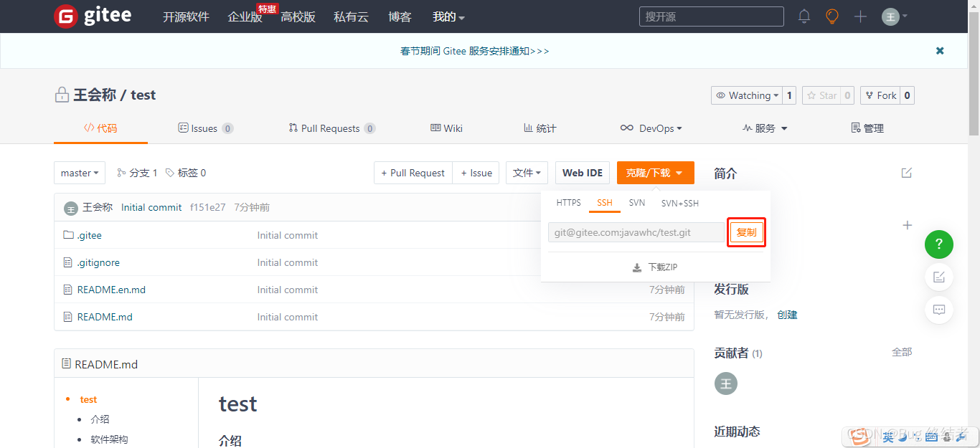Open 私有云 in top navigation
This screenshot has height=448, width=980.
pyautogui.click(x=351, y=16)
